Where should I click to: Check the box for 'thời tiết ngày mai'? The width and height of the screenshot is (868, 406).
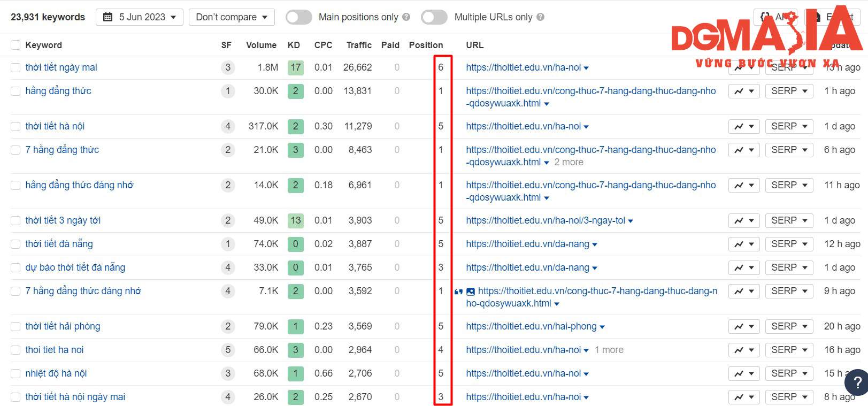point(16,67)
